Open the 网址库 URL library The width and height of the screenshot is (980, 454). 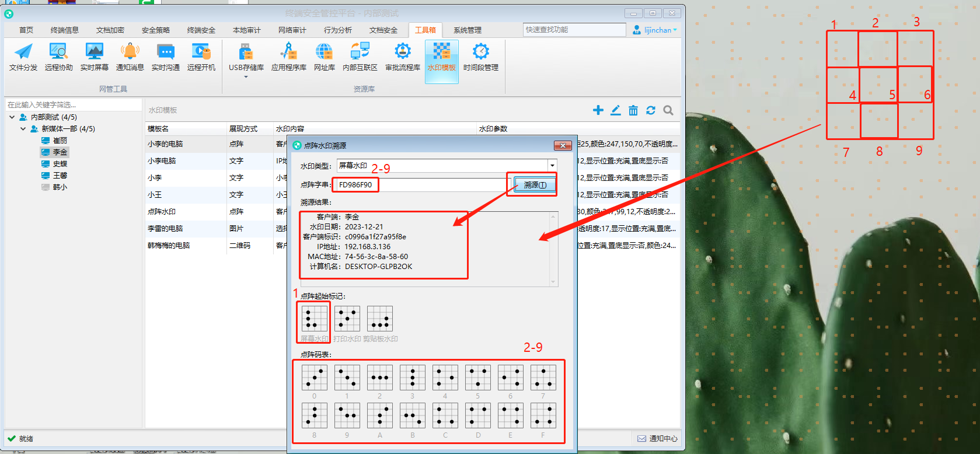(x=325, y=57)
